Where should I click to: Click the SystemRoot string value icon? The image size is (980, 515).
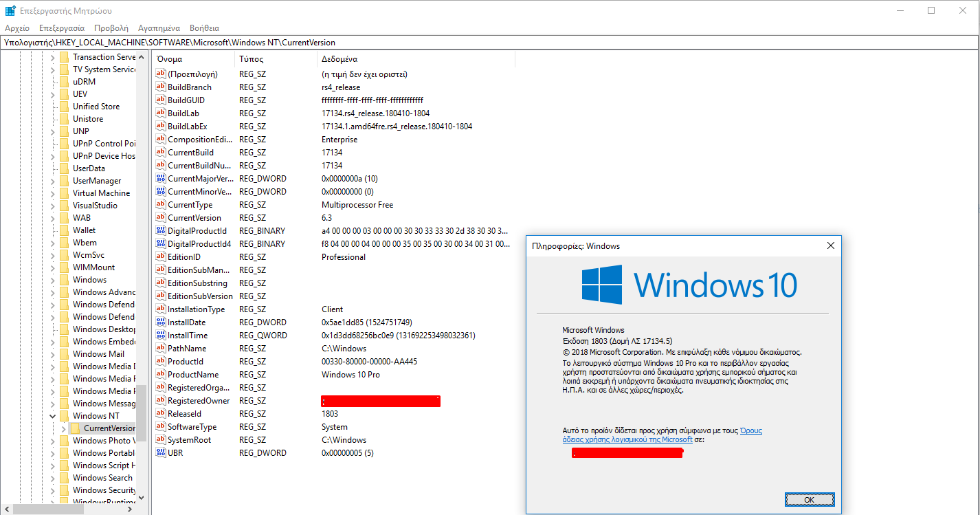point(161,440)
